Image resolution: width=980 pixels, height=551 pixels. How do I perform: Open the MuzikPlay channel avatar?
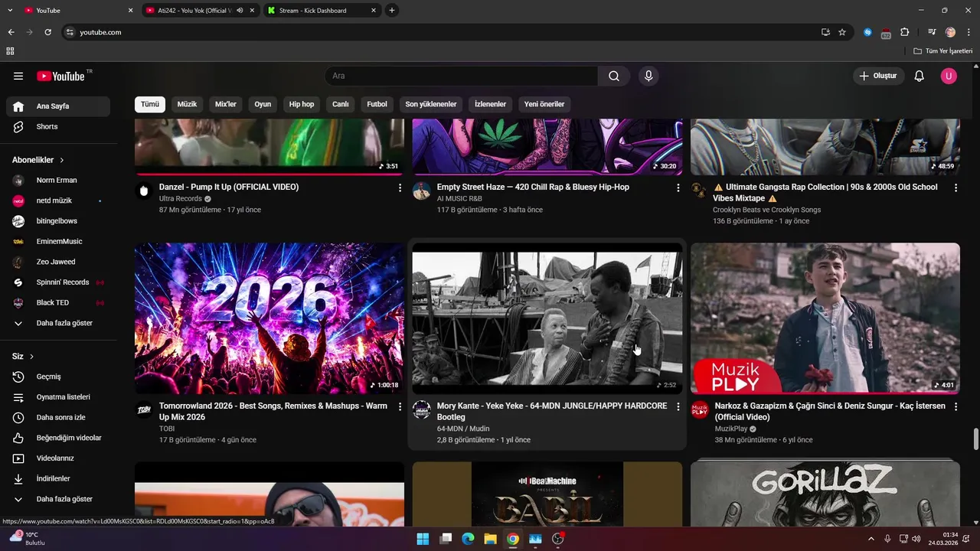click(700, 409)
